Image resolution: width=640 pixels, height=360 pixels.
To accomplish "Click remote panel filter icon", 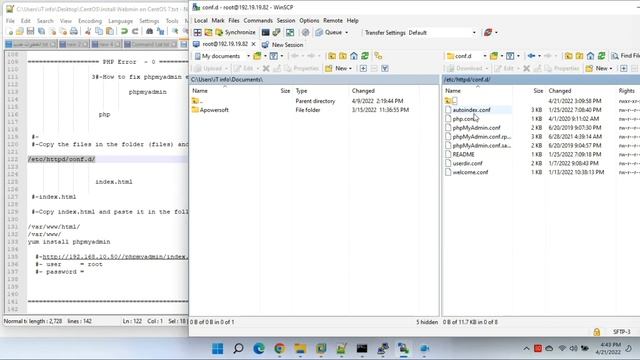I will tap(510, 56).
